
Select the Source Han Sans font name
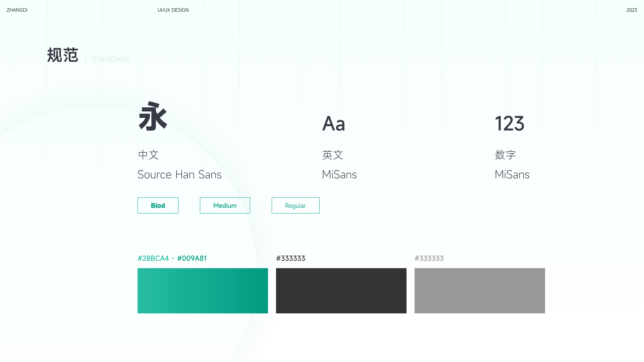(179, 174)
